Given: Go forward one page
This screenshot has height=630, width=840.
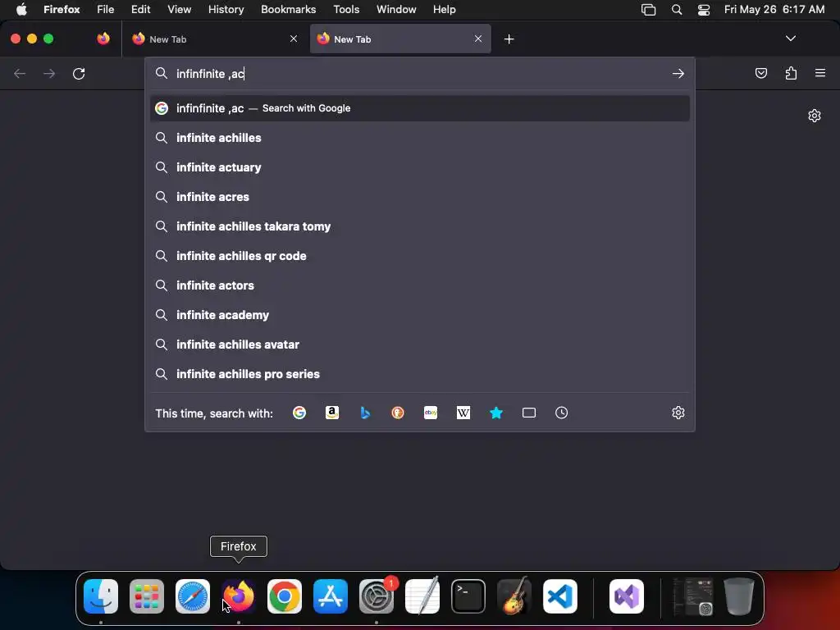Looking at the screenshot, I should click(49, 73).
